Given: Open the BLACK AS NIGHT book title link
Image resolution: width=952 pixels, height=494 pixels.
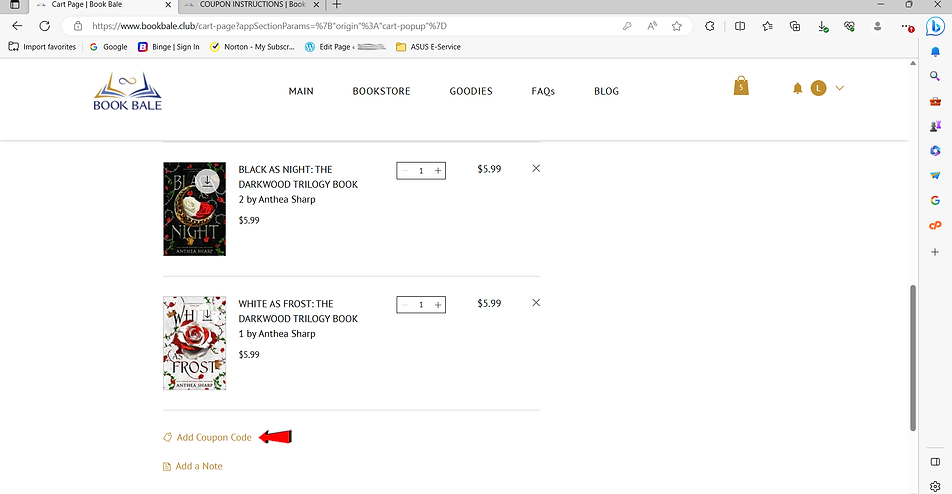Looking at the screenshot, I should click(x=298, y=184).
